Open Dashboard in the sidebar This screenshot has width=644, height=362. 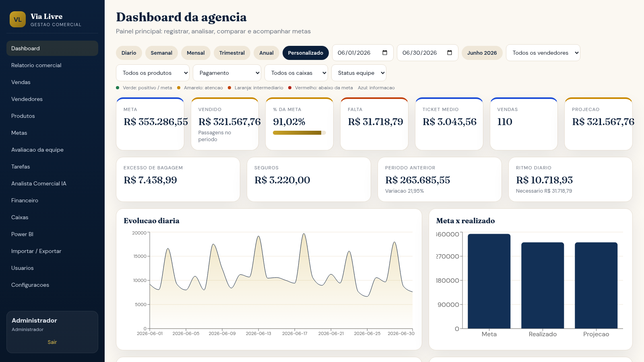[x=52, y=48]
